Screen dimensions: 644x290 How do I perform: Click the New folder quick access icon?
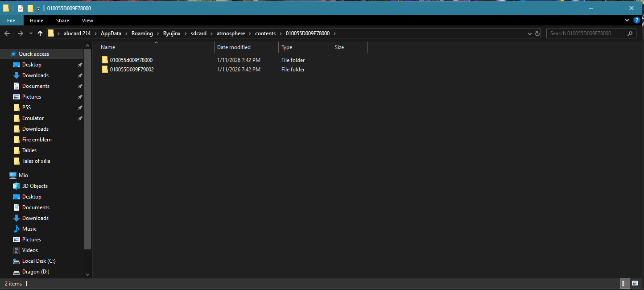click(30, 8)
